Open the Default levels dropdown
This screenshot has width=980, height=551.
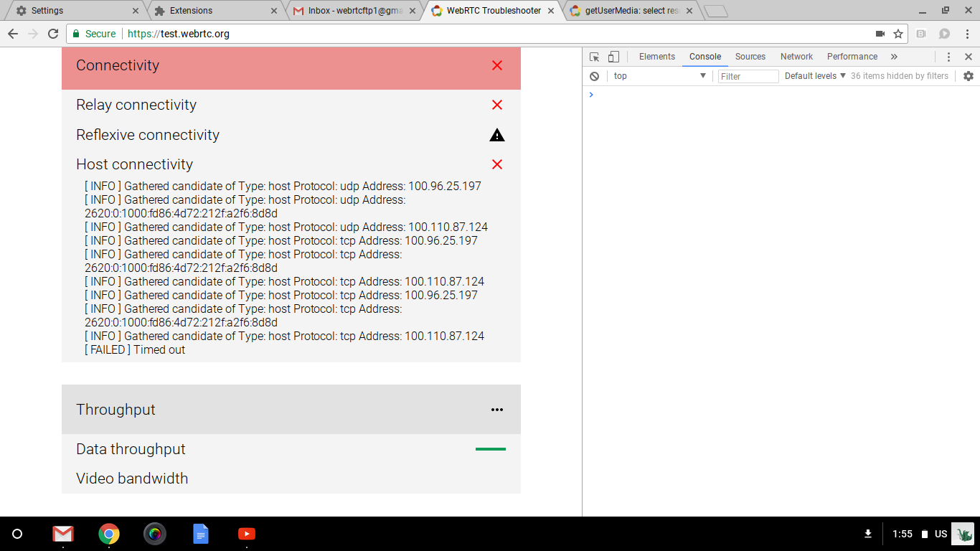[x=814, y=76]
